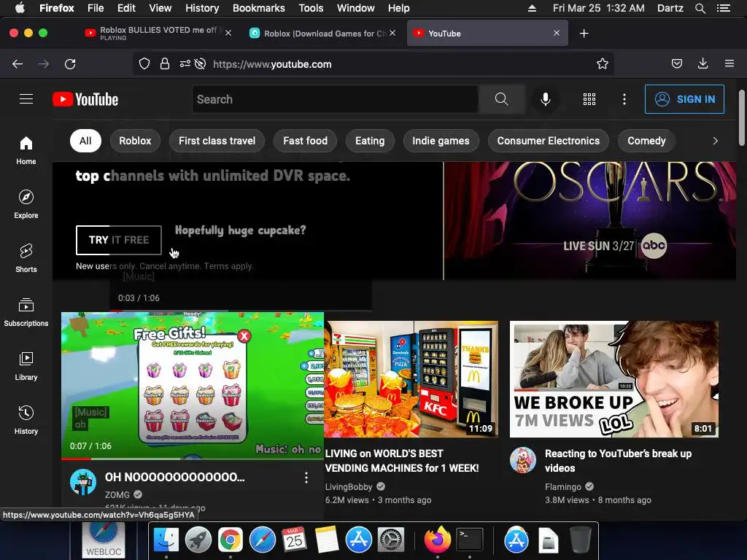The image size is (747, 560).
Task: Open the Tools menu
Action: [311, 8]
